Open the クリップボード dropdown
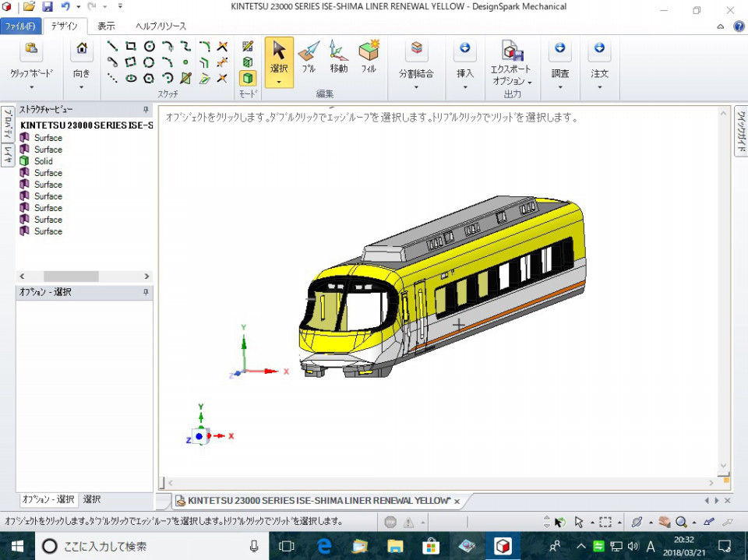748x560 pixels. [x=31, y=87]
